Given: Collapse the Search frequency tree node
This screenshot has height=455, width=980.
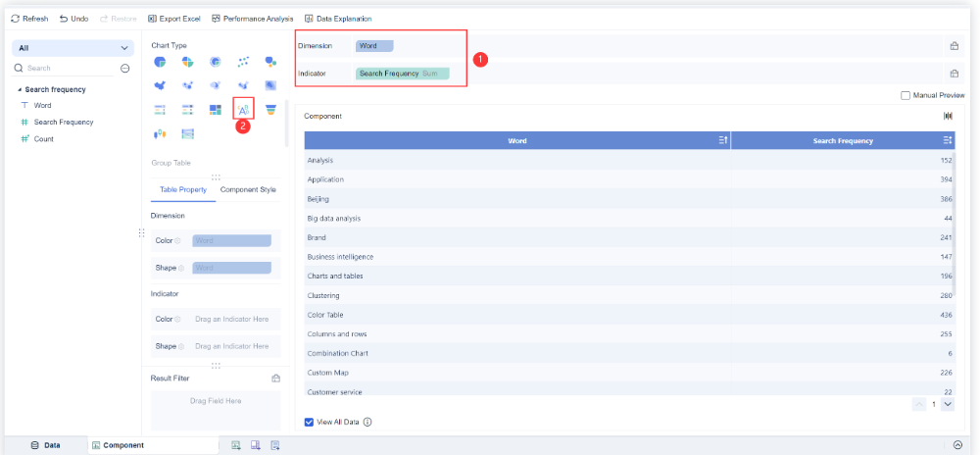Looking at the screenshot, I should click(x=20, y=90).
